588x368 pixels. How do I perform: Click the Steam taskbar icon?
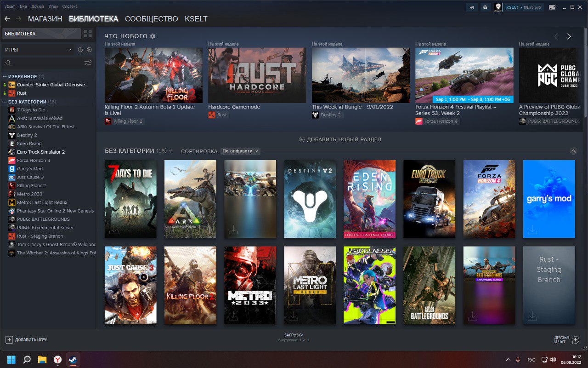point(73,359)
